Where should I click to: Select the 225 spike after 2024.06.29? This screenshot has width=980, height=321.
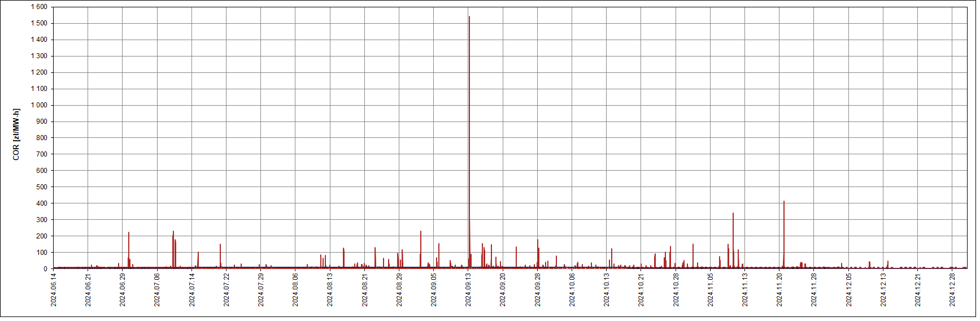pos(129,250)
